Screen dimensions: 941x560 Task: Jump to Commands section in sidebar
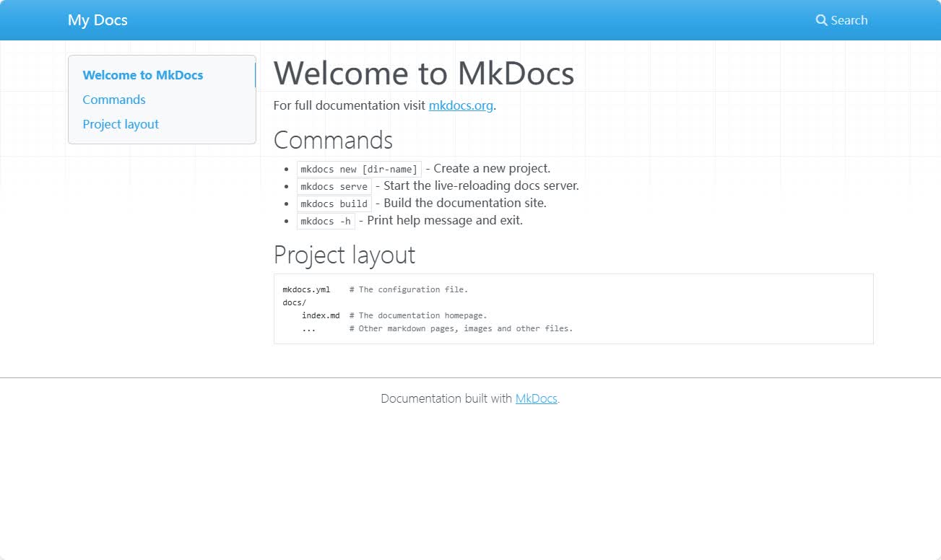[x=114, y=100]
